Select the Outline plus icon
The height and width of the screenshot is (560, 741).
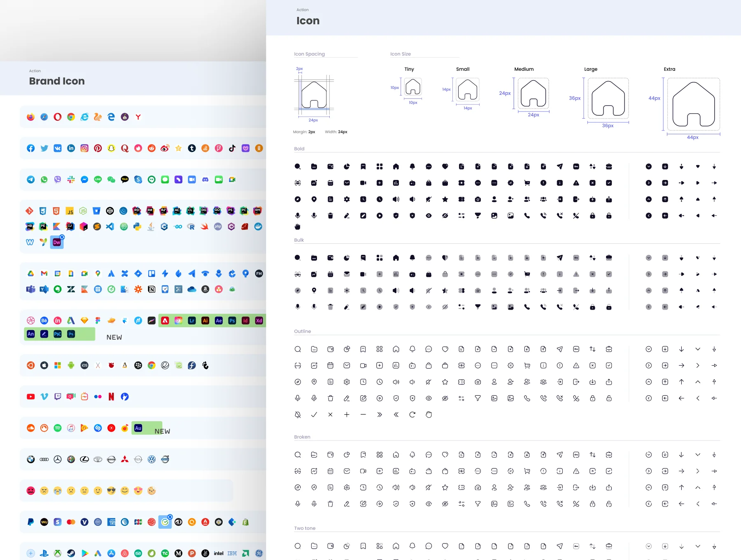pyautogui.click(x=347, y=415)
